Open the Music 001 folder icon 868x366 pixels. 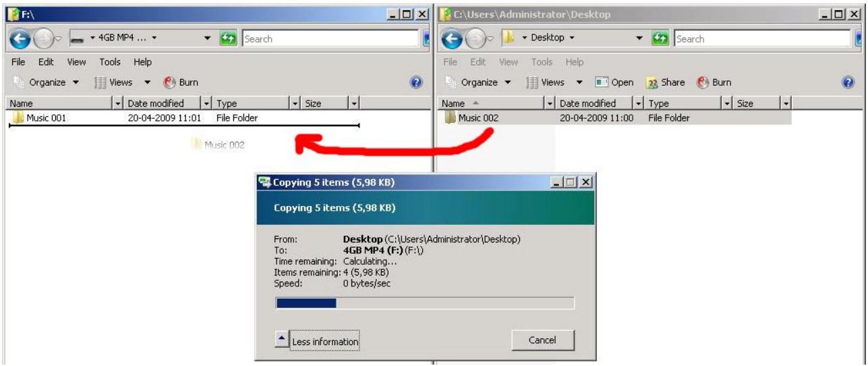(x=18, y=118)
